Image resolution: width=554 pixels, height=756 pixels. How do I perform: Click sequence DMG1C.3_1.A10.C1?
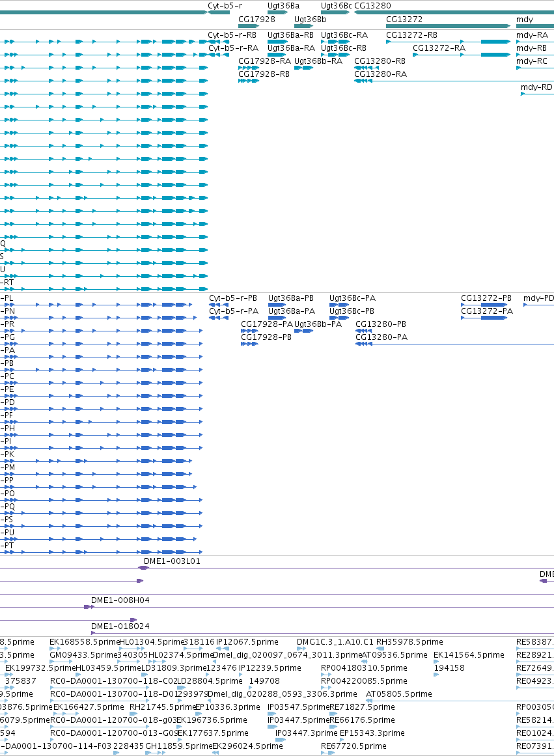click(335, 642)
